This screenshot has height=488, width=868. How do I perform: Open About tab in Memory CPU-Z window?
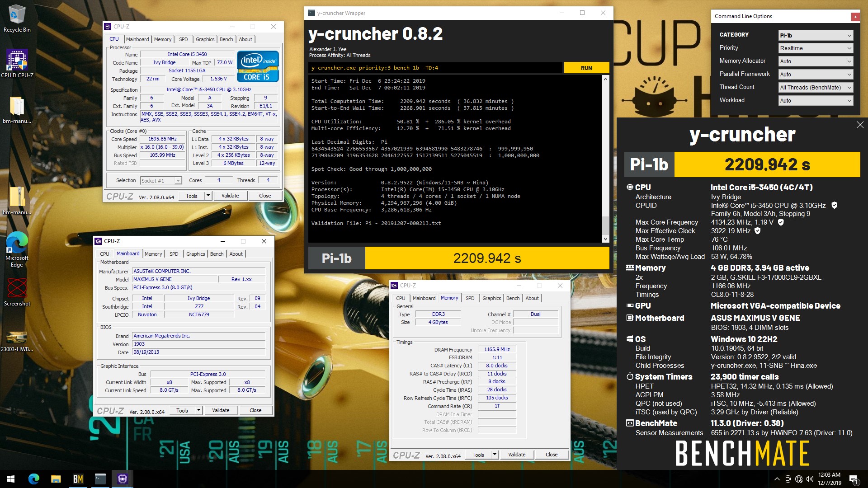pyautogui.click(x=532, y=298)
